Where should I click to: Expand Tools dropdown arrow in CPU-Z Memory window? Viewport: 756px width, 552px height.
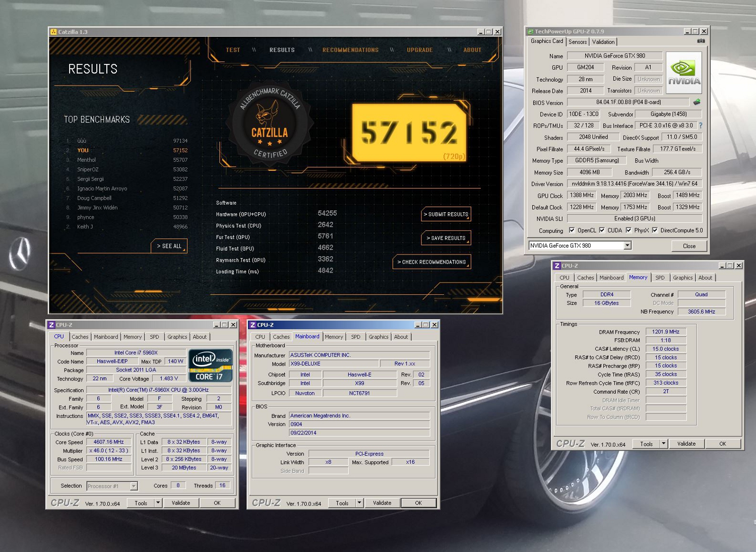(x=663, y=444)
